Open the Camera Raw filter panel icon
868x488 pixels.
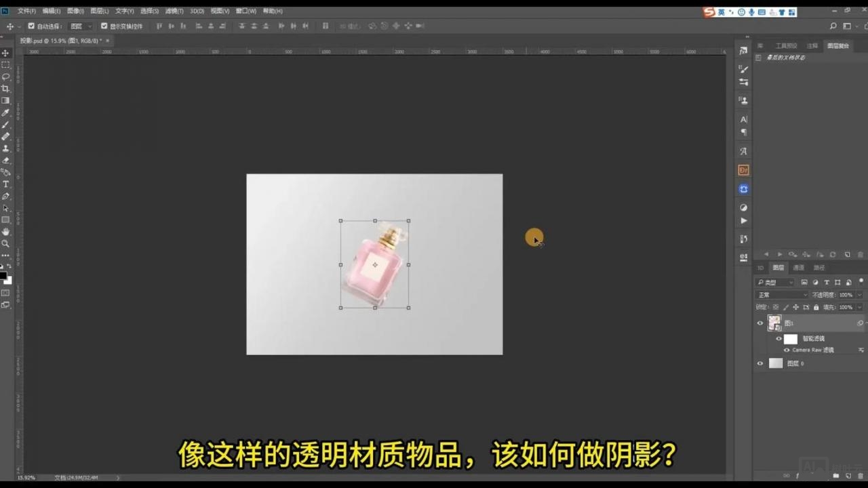click(860, 350)
